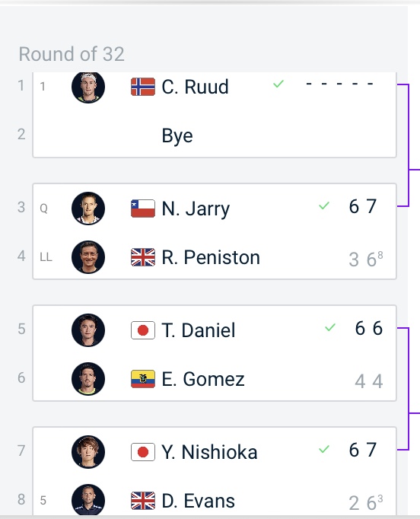Screen dimensions: 420x519
Task: Click the Chilean flag beside Jarry
Action: coord(143,209)
